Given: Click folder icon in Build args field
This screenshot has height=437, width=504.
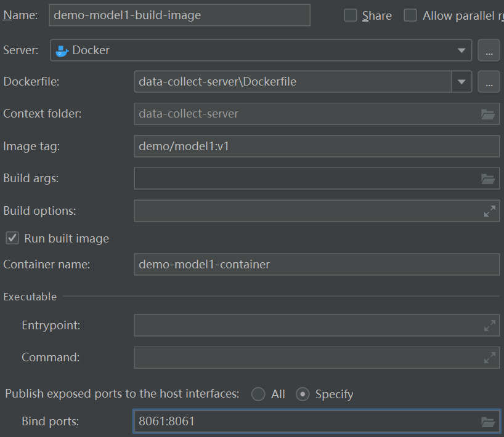Looking at the screenshot, I should 488,178.
